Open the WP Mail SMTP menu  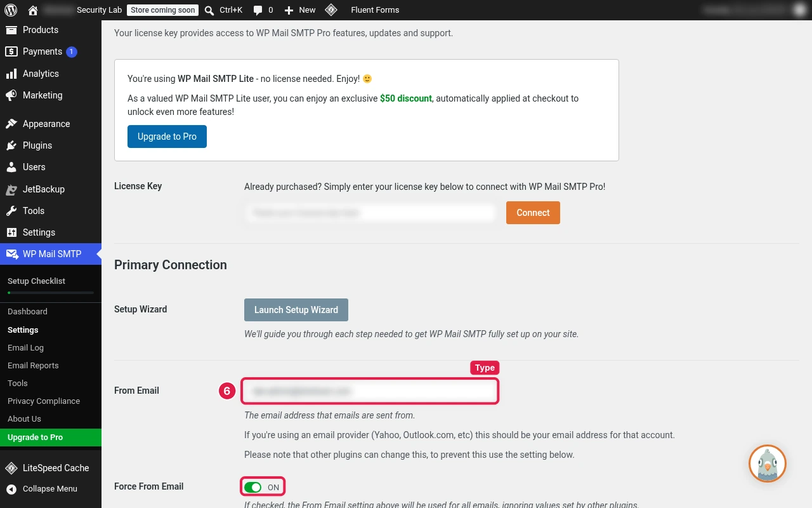tap(51, 254)
